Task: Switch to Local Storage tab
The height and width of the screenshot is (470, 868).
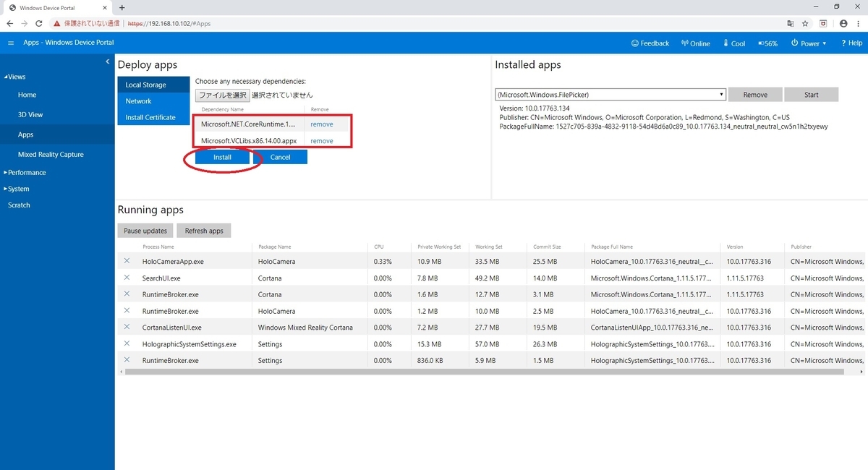Action: [153, 85]
